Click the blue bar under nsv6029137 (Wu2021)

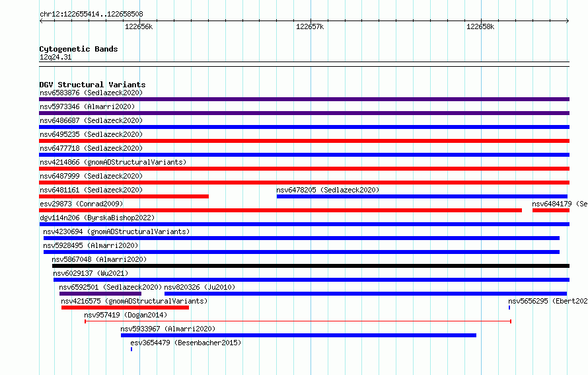312,280
